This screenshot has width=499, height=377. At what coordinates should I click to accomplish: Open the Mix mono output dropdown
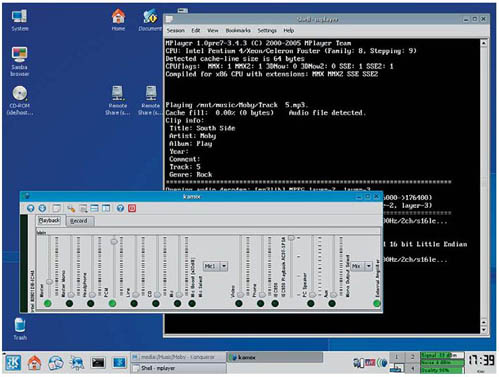pyautogui.click(x=362, y=266)
